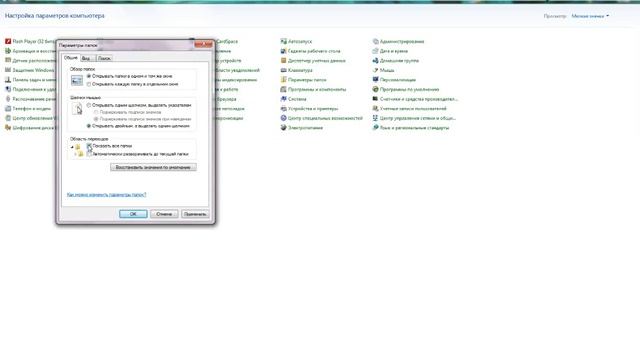Open Счетчики и средства производительности icon
Viewport: 640px width, 360px height.
(375, 99)
